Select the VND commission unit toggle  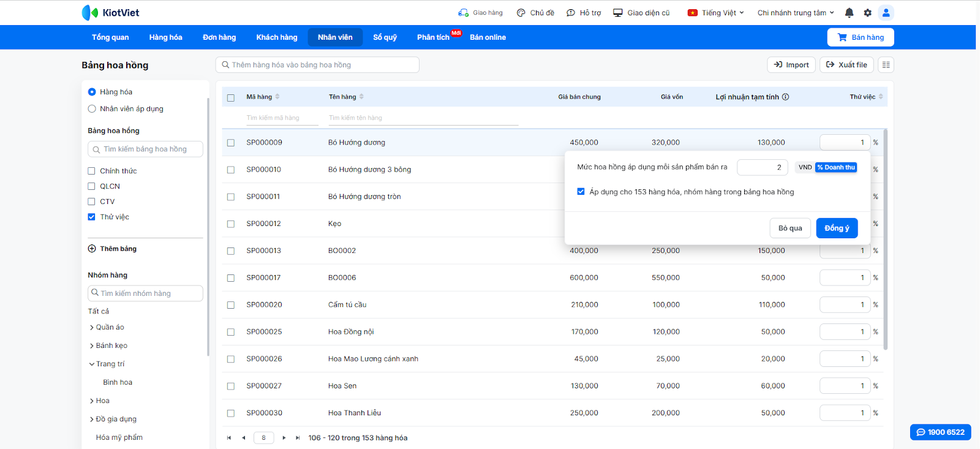(x=805, y=167)
